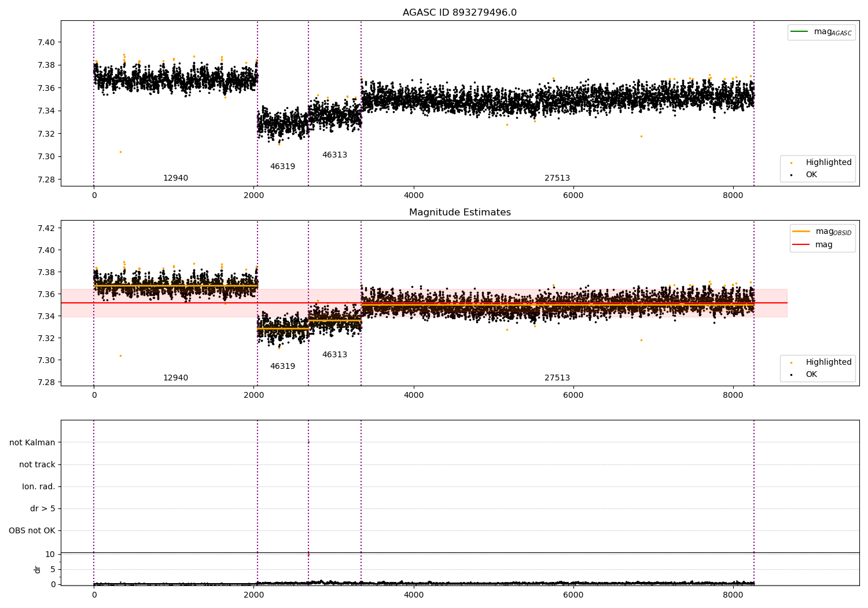
Task: Click the 4000 x-tick under top plot
Action: pos(413,196)
